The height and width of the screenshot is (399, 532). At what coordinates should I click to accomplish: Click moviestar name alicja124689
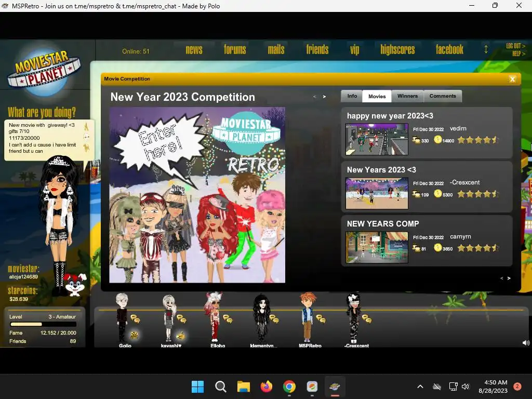click(23, 277)
